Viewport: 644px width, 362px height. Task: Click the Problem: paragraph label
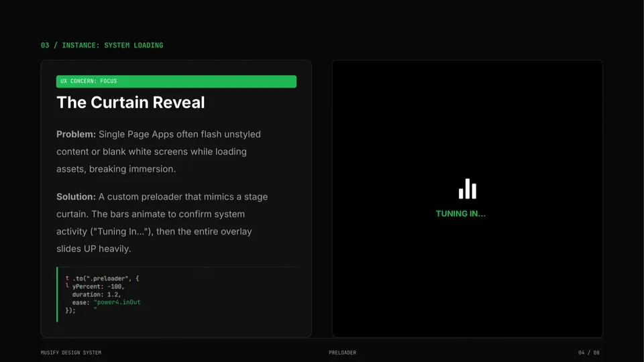[76, 134]
